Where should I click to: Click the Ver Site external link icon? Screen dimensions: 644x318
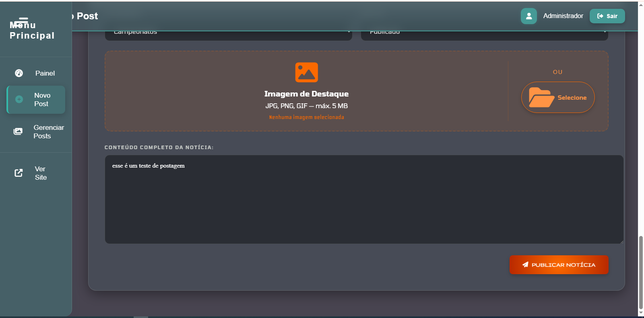pyautogui.click(x=19, y=173)
